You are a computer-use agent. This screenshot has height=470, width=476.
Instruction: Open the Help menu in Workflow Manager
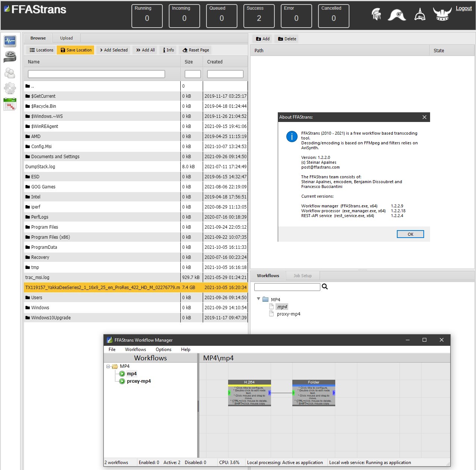(x=186, y=350)
